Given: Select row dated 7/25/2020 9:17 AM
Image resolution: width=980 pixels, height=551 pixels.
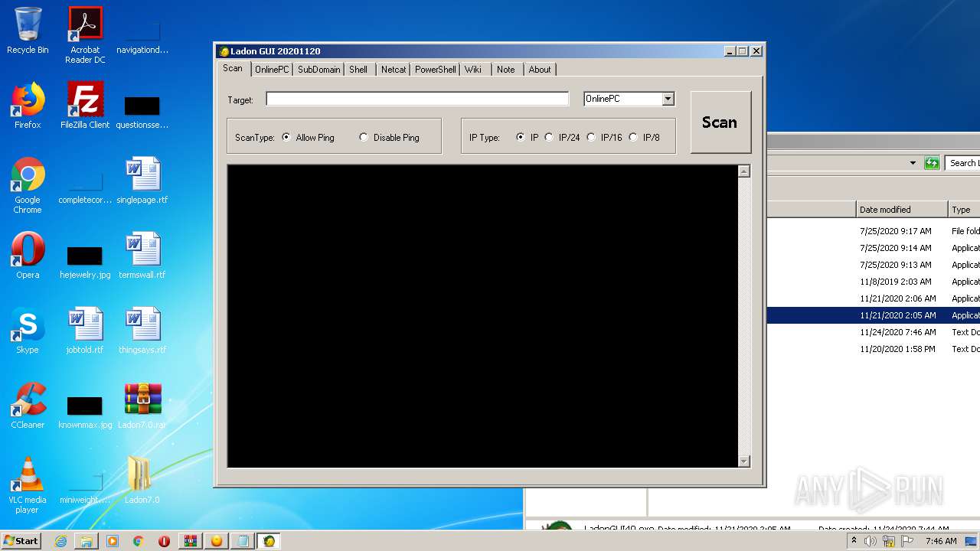Looking at the screenshot, I should 873,231.
